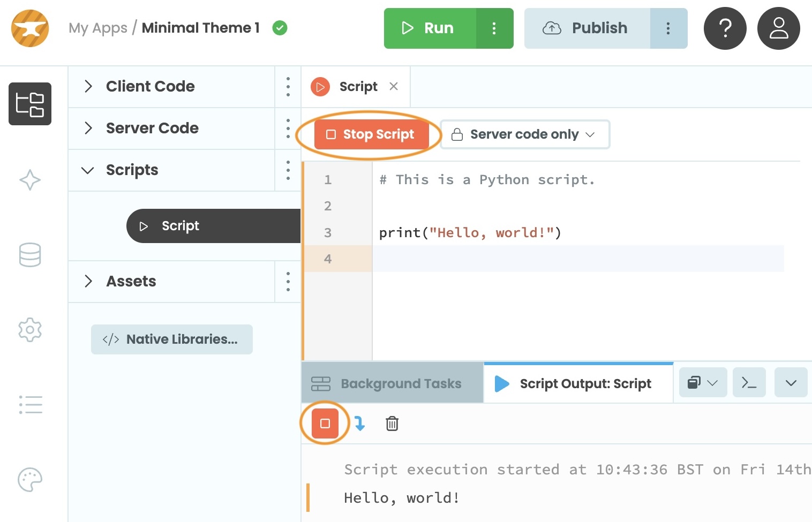Click line number 1 in editor gutter
This screenshot has height=522, width=812.
(x=328, y=180)
